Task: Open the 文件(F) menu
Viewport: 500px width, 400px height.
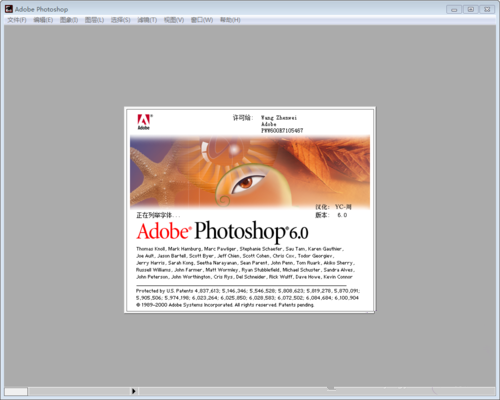Action: [17, 20]
